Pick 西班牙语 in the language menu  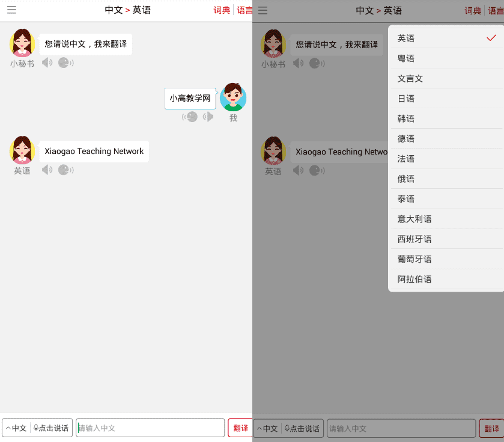point(446,239)
